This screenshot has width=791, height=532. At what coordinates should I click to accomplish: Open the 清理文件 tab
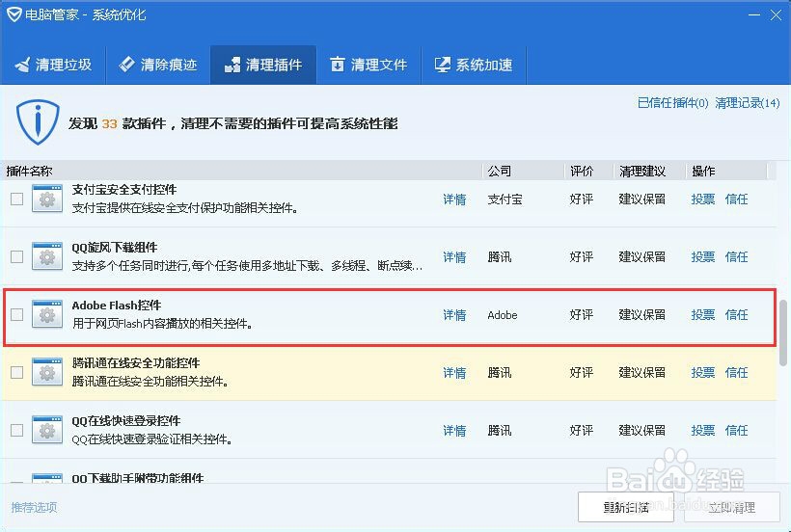pyautogui.click(x=368, y=65)
